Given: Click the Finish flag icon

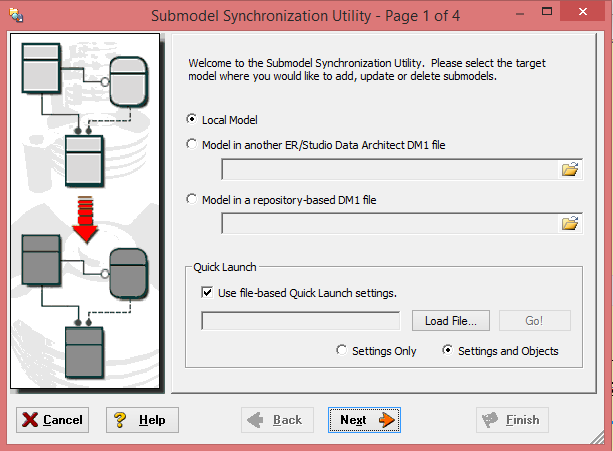Looking at the screenshot, I should (489, 420).
